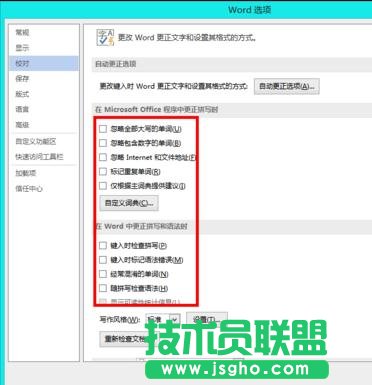
Task: Click the 自动更正选项(A)... button
Action: tap(287, 86)
